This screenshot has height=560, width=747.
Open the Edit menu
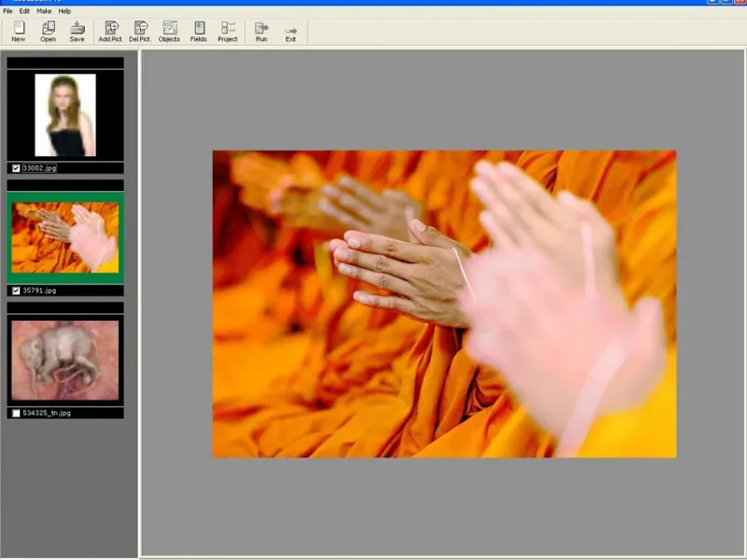pyautogui.click(x=24, y=11)
